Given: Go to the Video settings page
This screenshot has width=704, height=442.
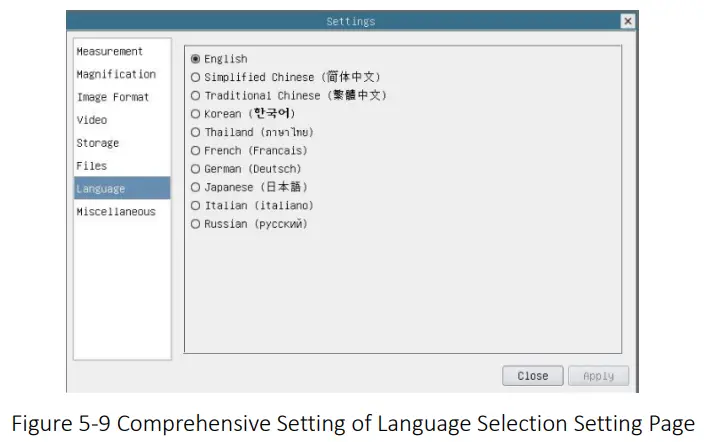Looking at the screenshot, I should pos(92,120).
